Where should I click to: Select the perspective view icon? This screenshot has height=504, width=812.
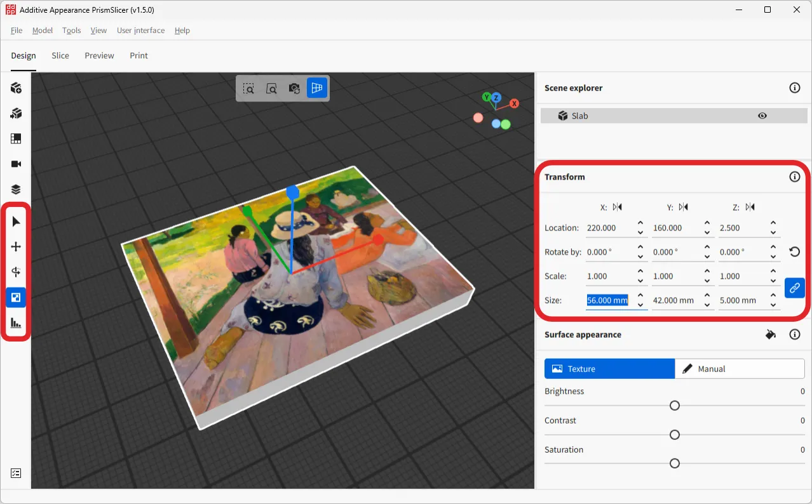click(316, 88)
